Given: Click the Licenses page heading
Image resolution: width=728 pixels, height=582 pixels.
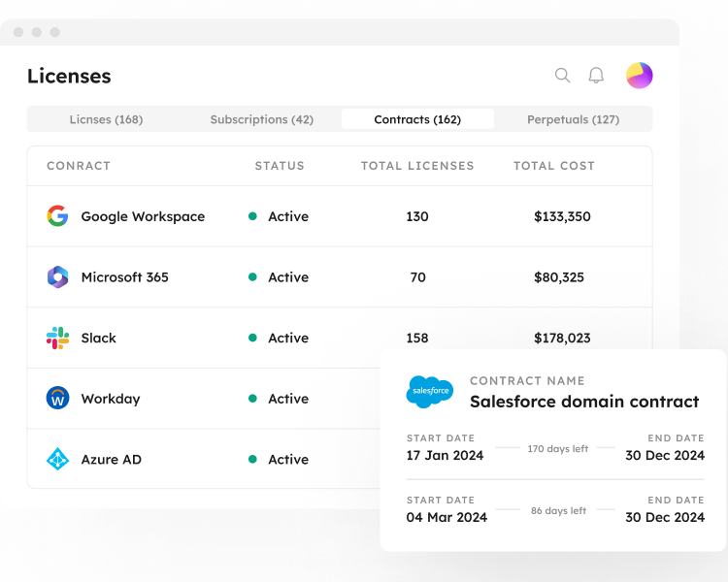Looking at the screenshot, I should tap(69, 76).
